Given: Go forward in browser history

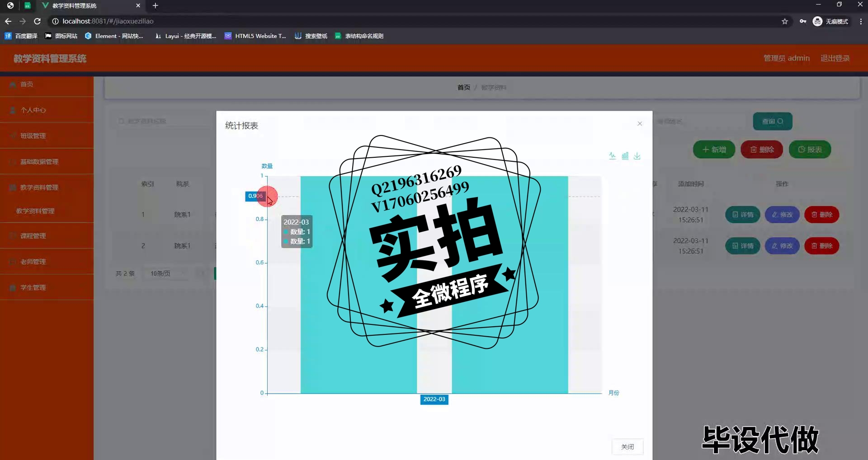Looking at the screenshot, I should [x=23, y=21].
